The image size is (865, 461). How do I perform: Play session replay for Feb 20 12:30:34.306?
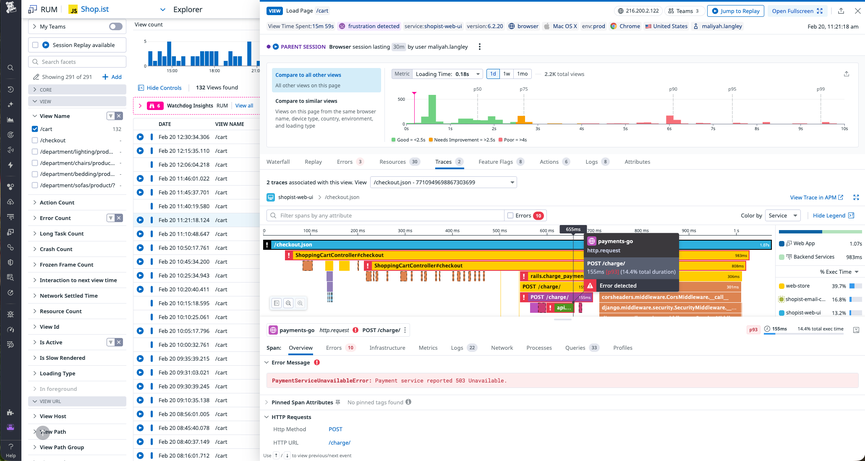[x=140, y=137]
